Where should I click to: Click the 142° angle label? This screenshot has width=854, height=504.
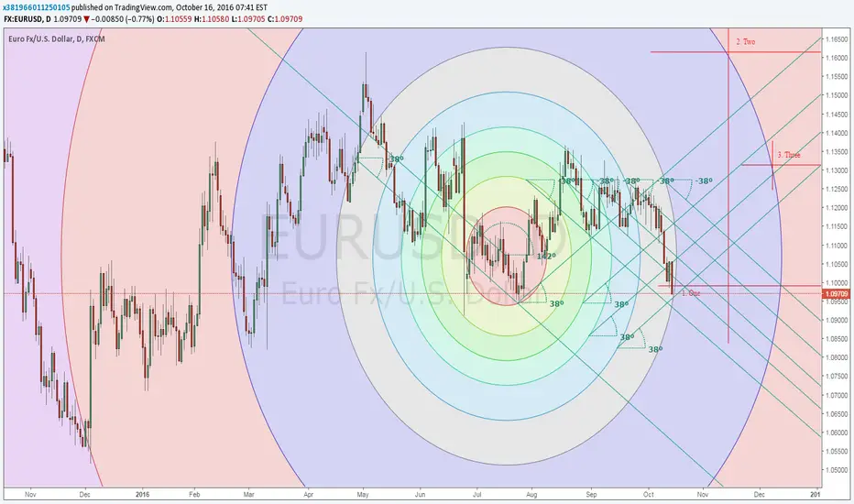click(x=546, y=256)
